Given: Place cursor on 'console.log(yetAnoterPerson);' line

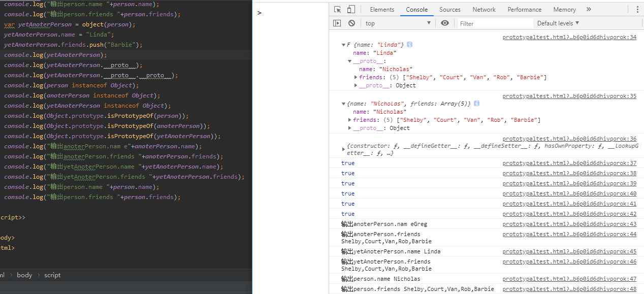Looking at the screenshot, I should click(55, 55).
